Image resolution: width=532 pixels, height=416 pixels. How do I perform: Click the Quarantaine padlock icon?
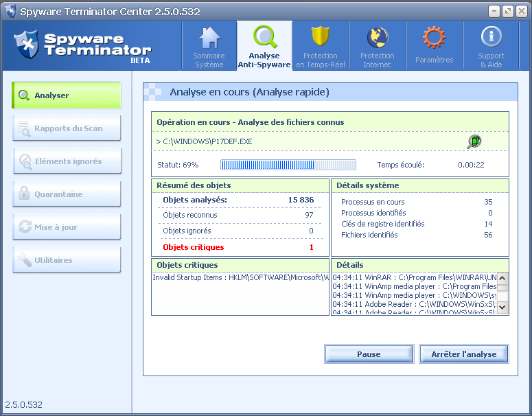[24, 193]
